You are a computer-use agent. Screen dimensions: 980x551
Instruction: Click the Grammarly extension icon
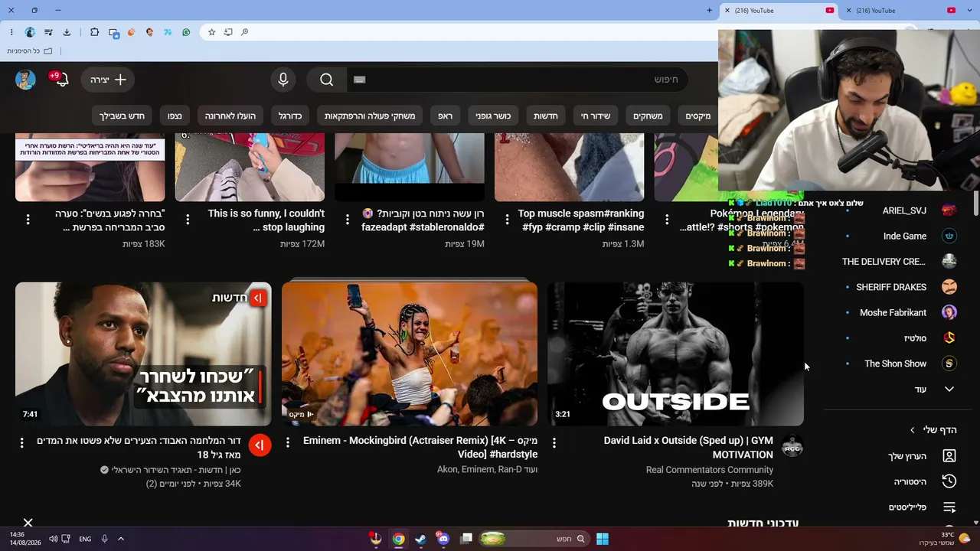[186, 32]
